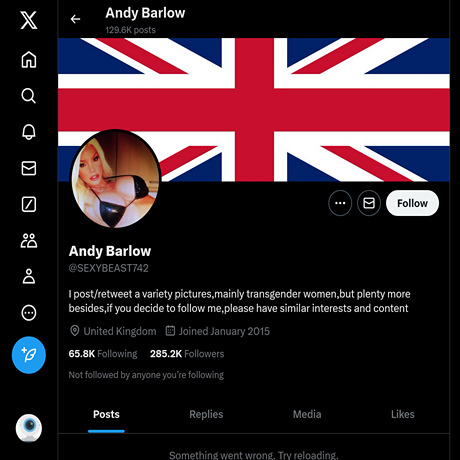Viewport: 460px width, 460px height.
Task: View Notifications via the bell icon
Action: (x=29, y=132)
